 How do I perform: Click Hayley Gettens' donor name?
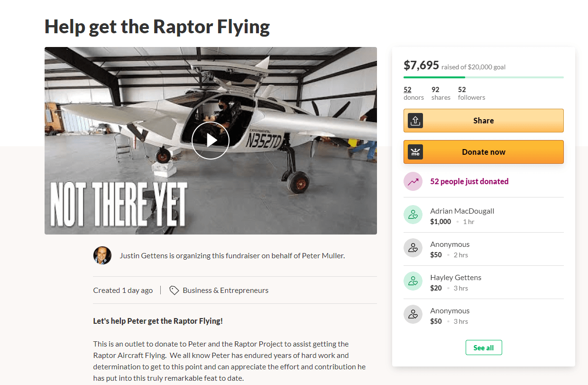pos(455,277)
